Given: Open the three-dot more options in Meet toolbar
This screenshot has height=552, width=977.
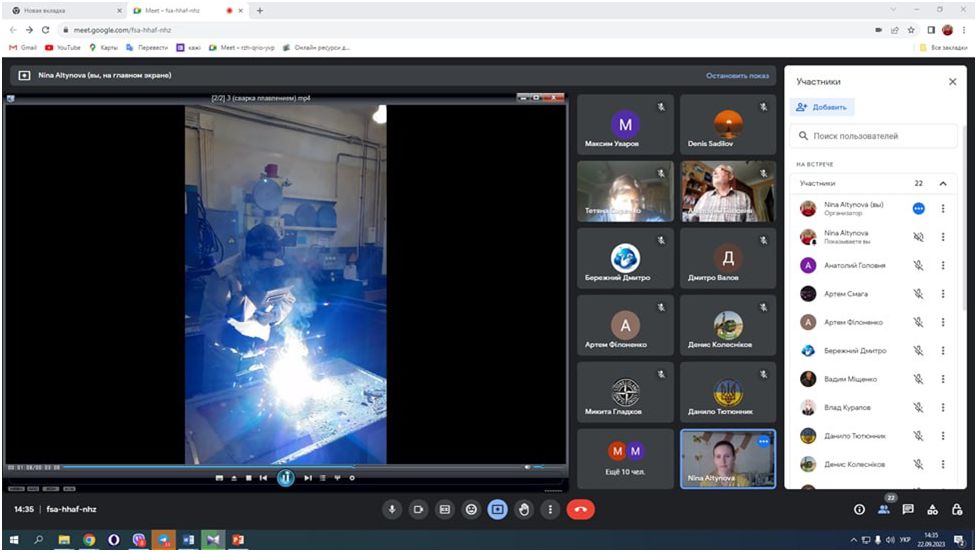Looking at the screenshot, I should coord(550,510).
